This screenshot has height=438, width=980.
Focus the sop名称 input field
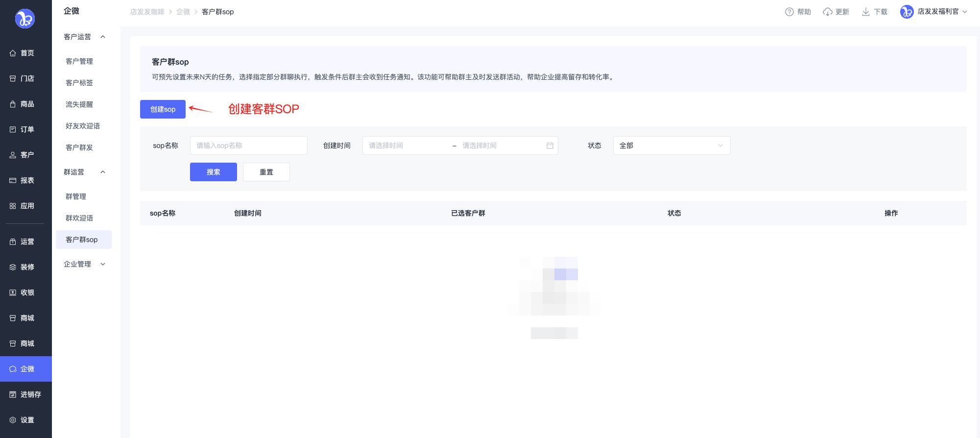[x=248, y=146]
